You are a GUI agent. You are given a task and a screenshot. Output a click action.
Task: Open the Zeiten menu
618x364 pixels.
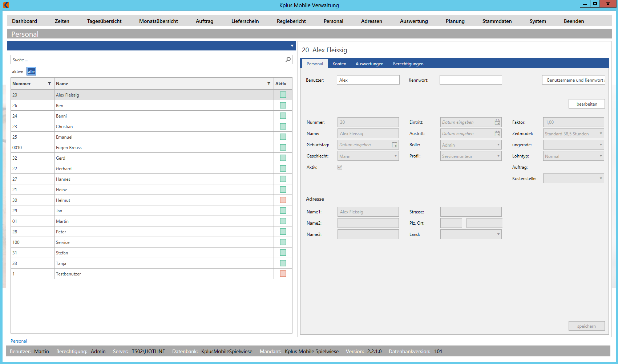(x=62, y=21)
